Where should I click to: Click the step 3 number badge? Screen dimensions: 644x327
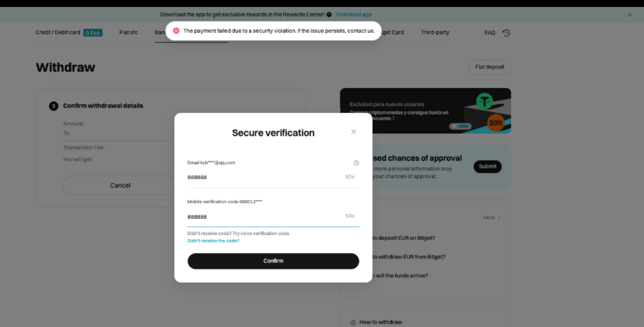pyautogui.click(x=54, y=106)
